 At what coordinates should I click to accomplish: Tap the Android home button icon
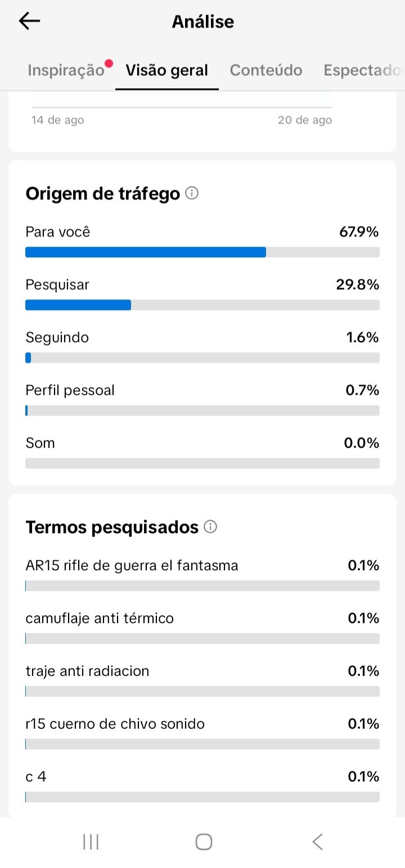(204, 842)
